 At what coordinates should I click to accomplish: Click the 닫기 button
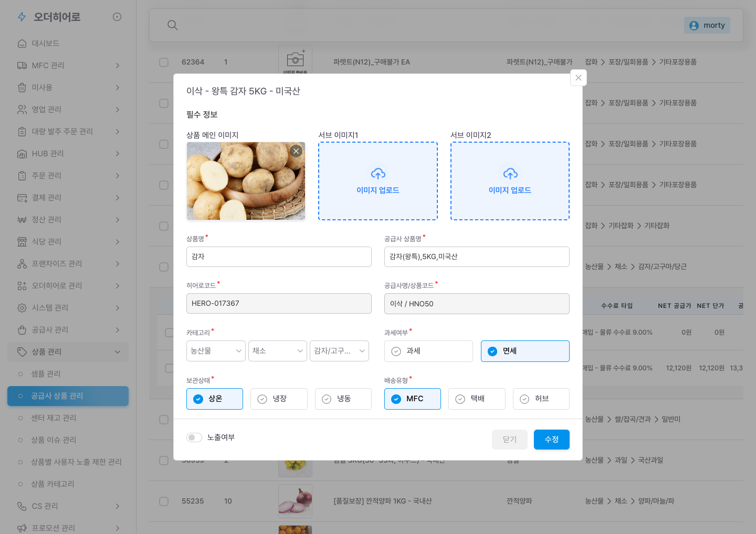[509, 440]
